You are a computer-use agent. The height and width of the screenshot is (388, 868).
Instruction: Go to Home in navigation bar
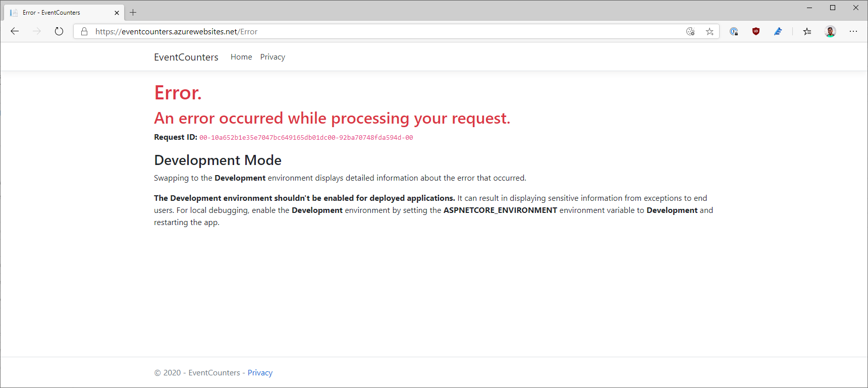click(x=241, y=57)
